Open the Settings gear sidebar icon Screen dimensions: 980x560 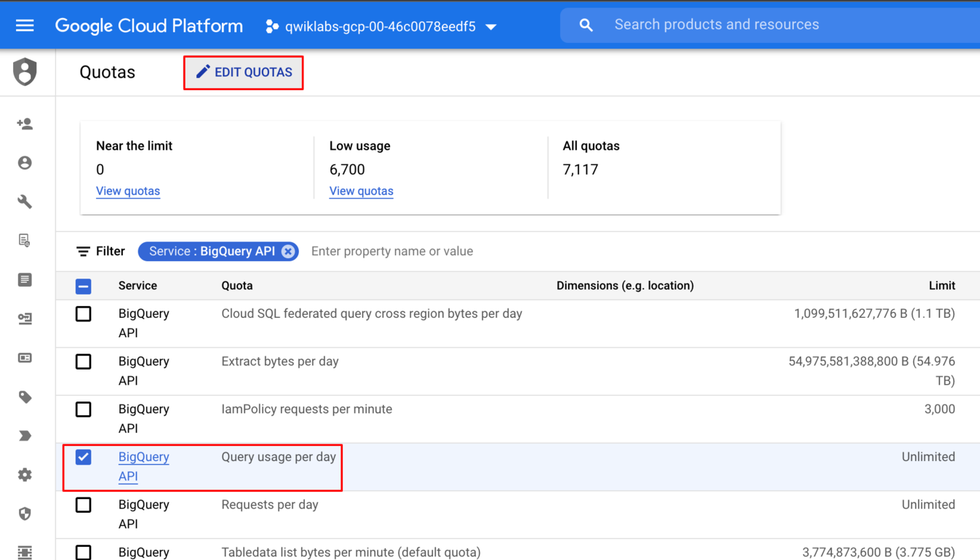(x=25, y=475)
